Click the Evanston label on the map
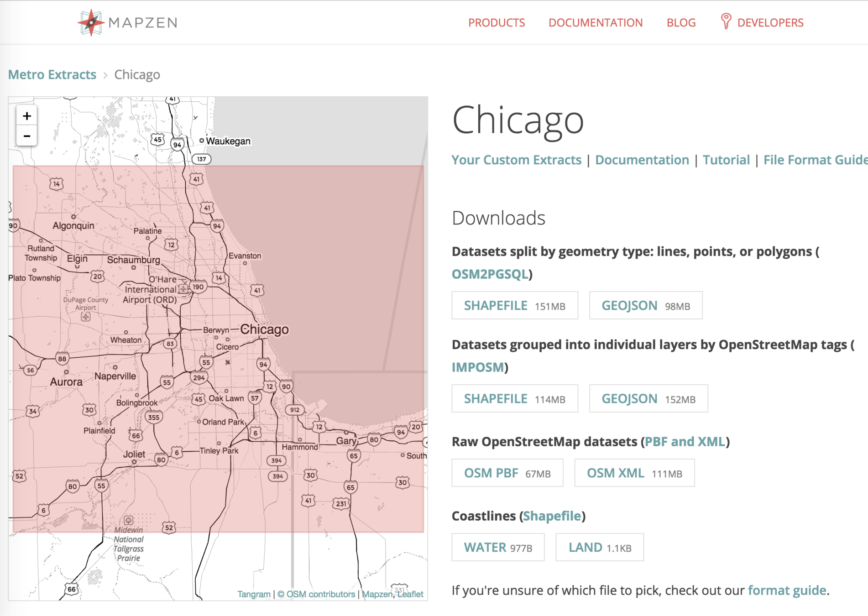This screenshot has height=616, width=868. coord(245,256)
